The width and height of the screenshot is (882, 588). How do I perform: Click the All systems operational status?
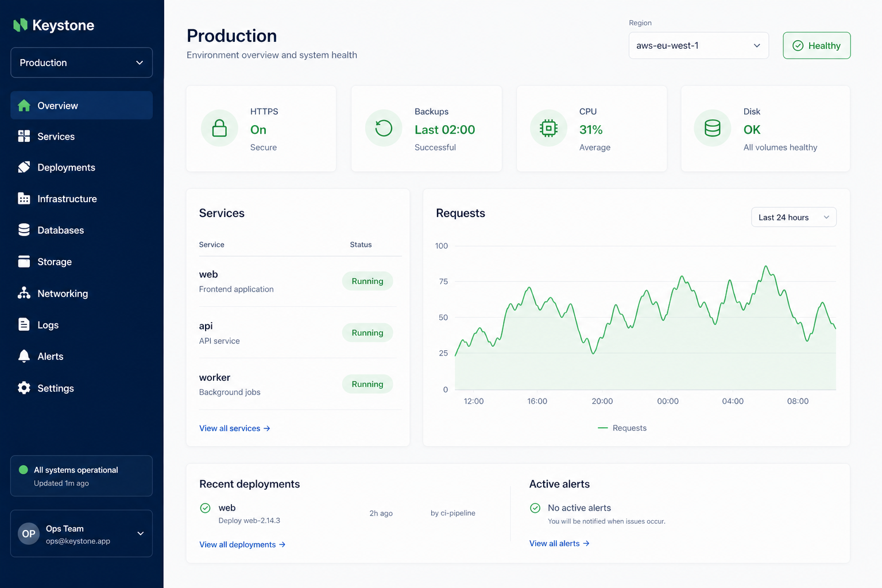[x=82, y=476]
